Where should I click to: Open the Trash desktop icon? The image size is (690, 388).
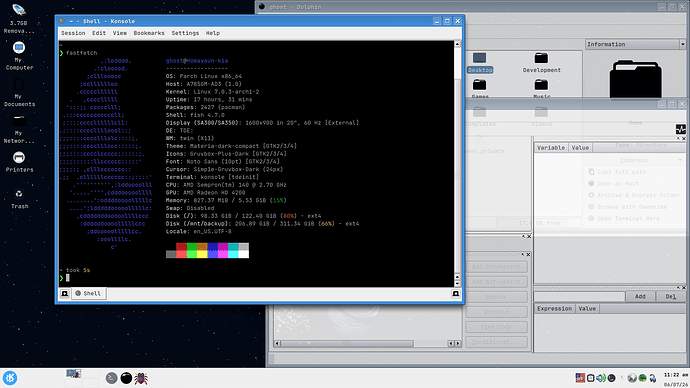[19, 198]
